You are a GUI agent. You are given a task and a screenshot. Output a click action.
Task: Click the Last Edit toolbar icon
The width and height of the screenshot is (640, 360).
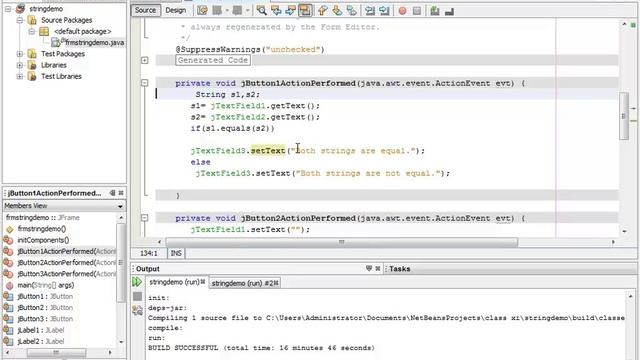(202, 11)
